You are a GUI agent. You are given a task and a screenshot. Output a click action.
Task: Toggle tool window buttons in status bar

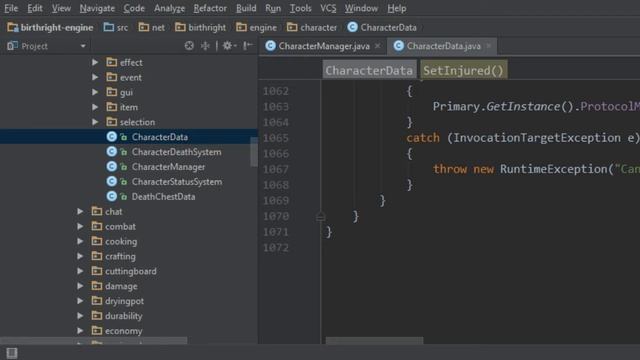coord(12,353)
